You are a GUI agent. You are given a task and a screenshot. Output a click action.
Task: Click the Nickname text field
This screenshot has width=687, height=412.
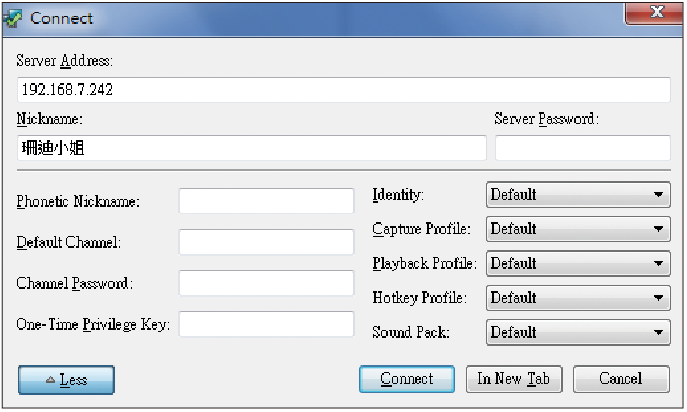pyautogui.click(x=251, y=148)
